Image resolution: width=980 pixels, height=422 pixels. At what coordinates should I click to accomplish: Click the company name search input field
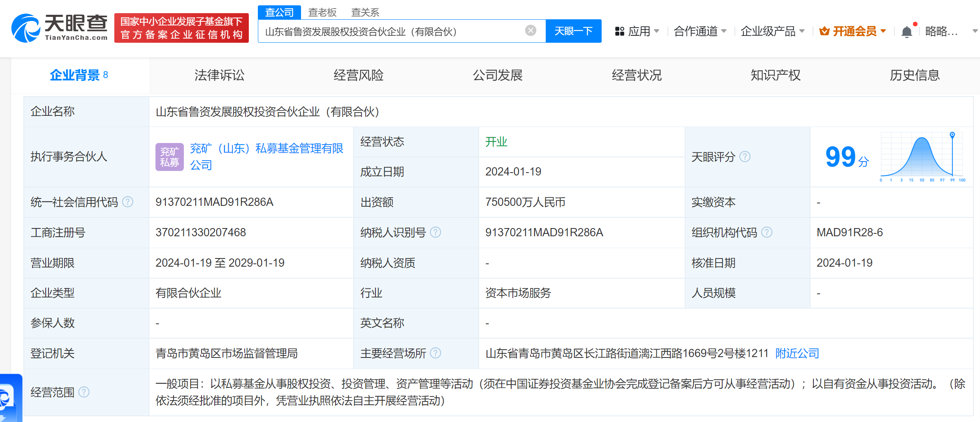point(391,31)
